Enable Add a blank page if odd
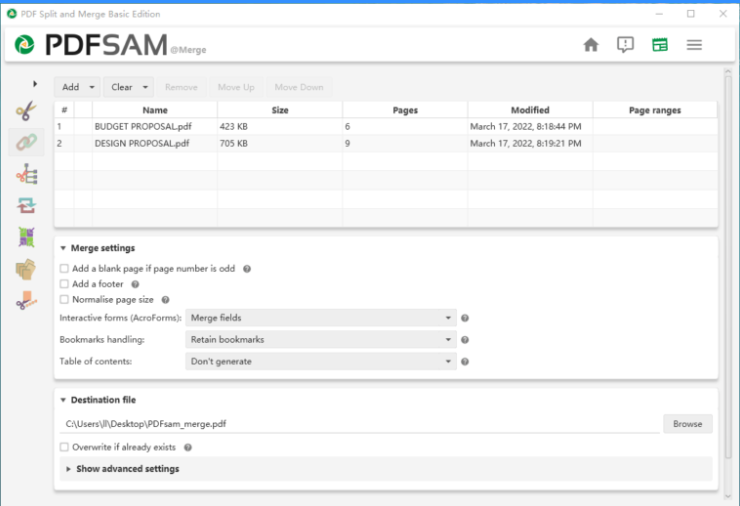The height and width of the screenshot is (506, 740). [x=64, y=269]
